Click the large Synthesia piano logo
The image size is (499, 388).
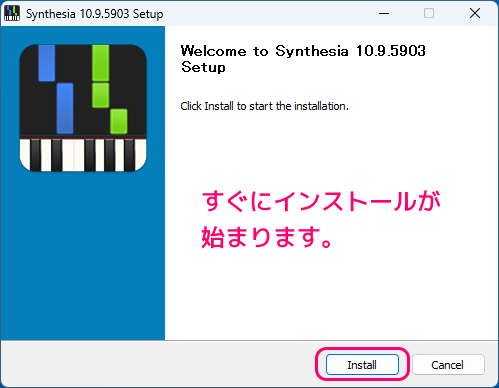[83, 108]
